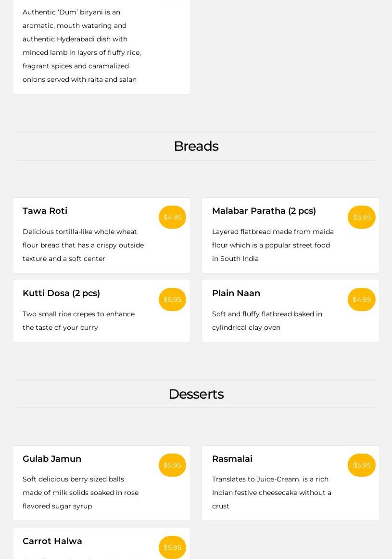Click the Tawa Roti description text
Screen dimensions: 392x559
click(83, 245)
